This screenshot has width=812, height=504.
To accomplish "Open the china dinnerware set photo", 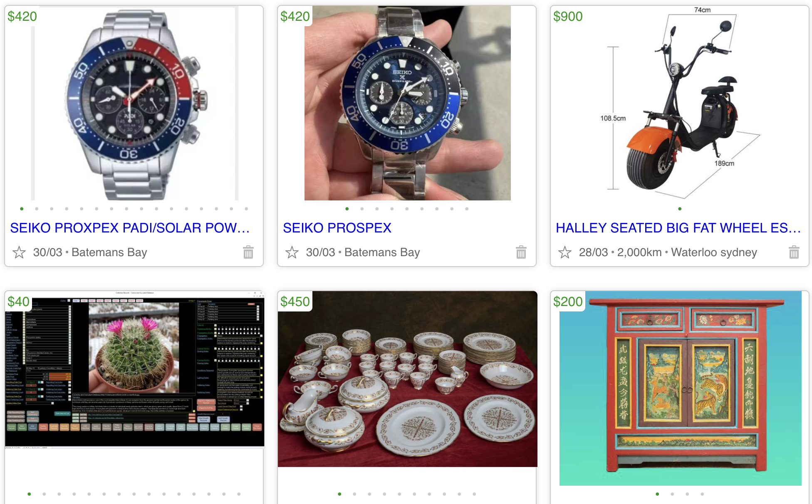I will coord(408,379).
